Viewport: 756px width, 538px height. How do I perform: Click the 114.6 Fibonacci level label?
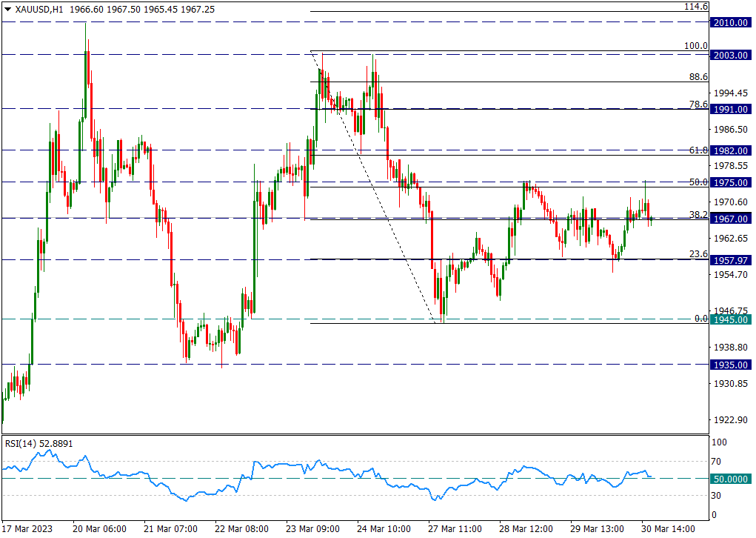[x=696, y=6]
